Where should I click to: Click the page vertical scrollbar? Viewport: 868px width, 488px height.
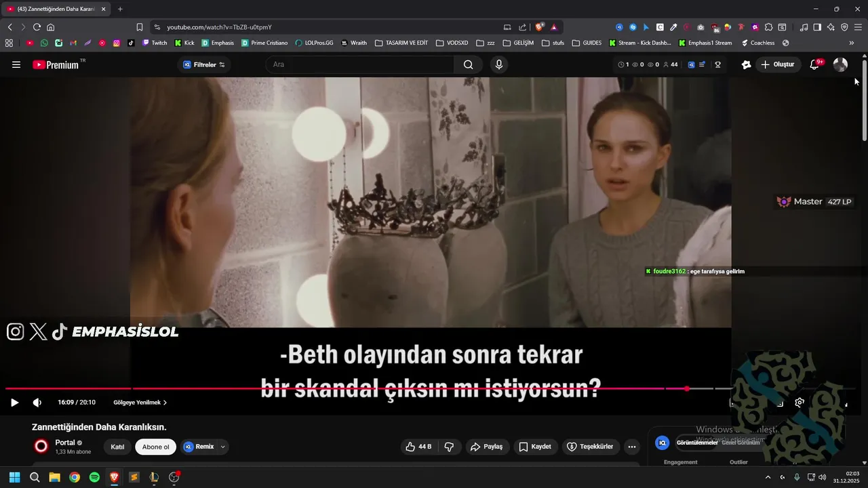[x=865, y=102]
